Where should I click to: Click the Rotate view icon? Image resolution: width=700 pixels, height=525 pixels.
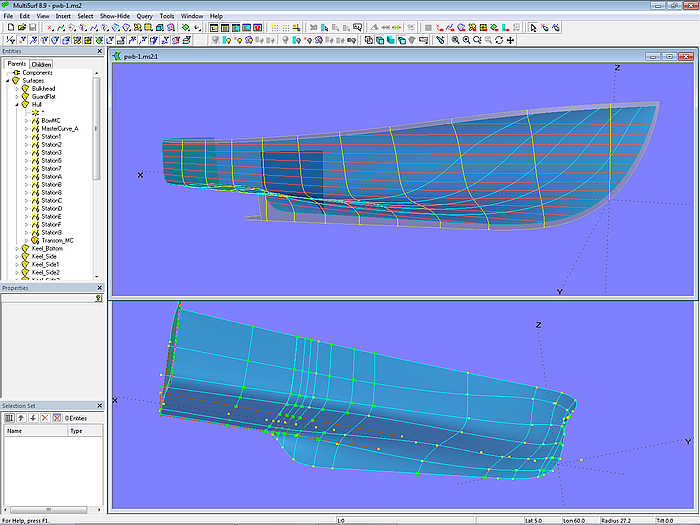tap(499, 40)
